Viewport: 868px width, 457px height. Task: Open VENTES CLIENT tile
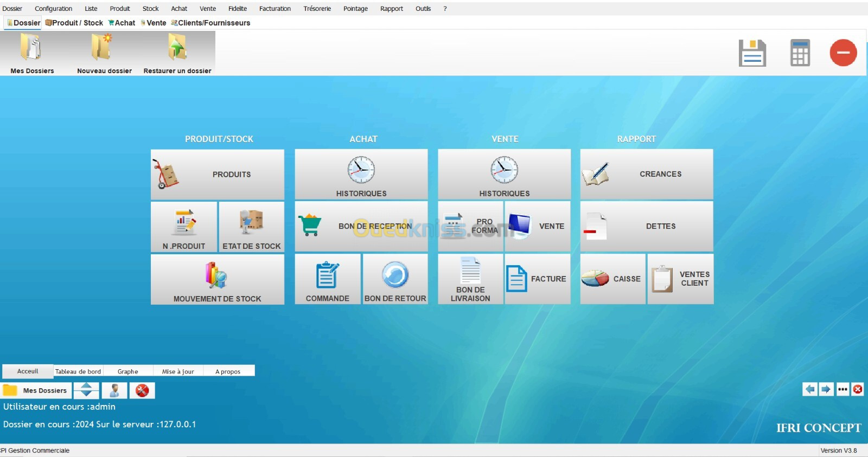(681, 279)
